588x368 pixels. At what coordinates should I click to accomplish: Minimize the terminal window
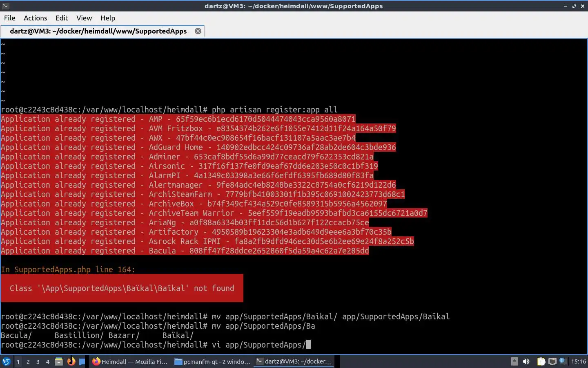pos(566,6)
